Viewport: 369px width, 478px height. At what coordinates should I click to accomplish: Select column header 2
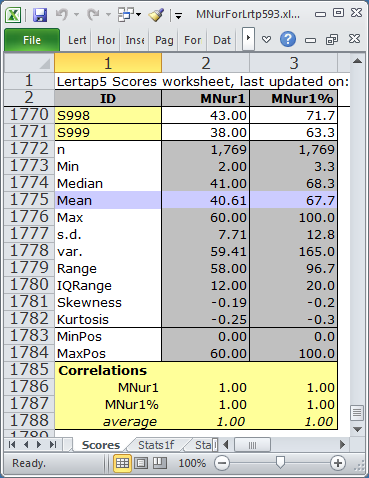click(x=206, y=63)
